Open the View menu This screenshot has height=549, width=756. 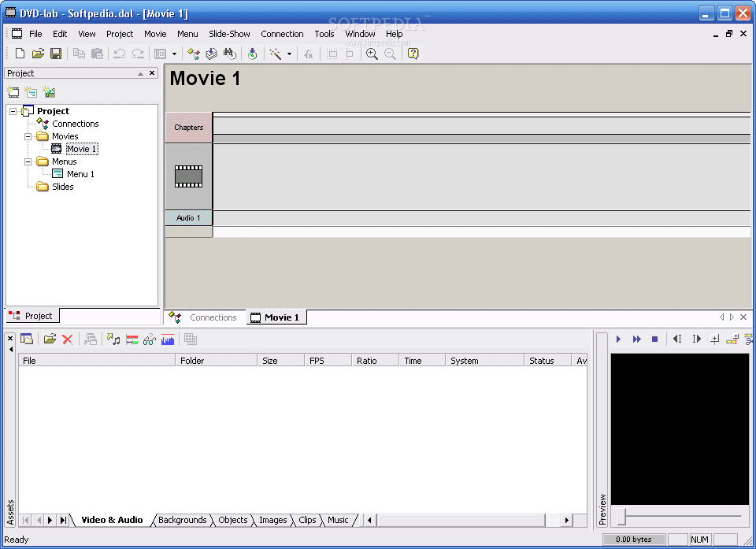(87, 34)
